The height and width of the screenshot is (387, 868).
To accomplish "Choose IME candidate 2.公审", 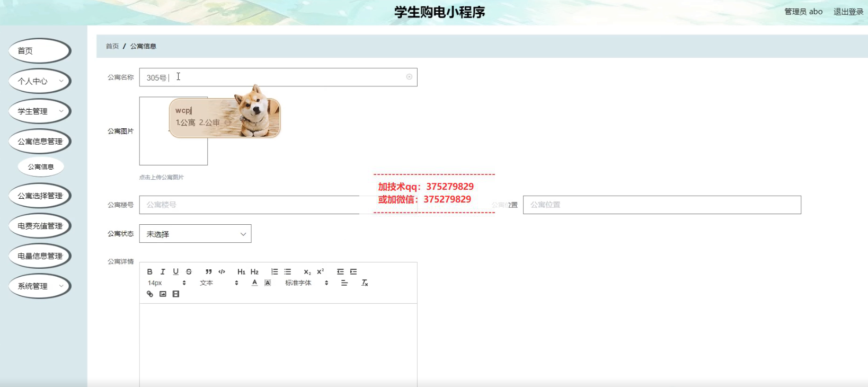I will [x=209, y=122].
